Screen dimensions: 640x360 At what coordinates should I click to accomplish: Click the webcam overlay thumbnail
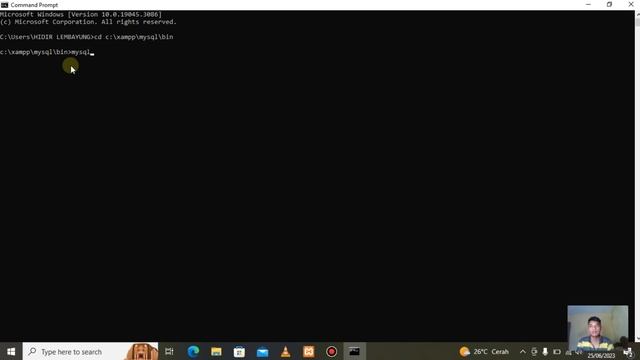[x=598, y=328]
